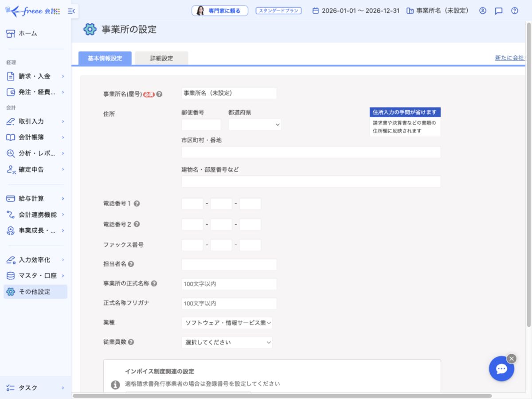Click スタンダードプラン badge

[278, 11]
